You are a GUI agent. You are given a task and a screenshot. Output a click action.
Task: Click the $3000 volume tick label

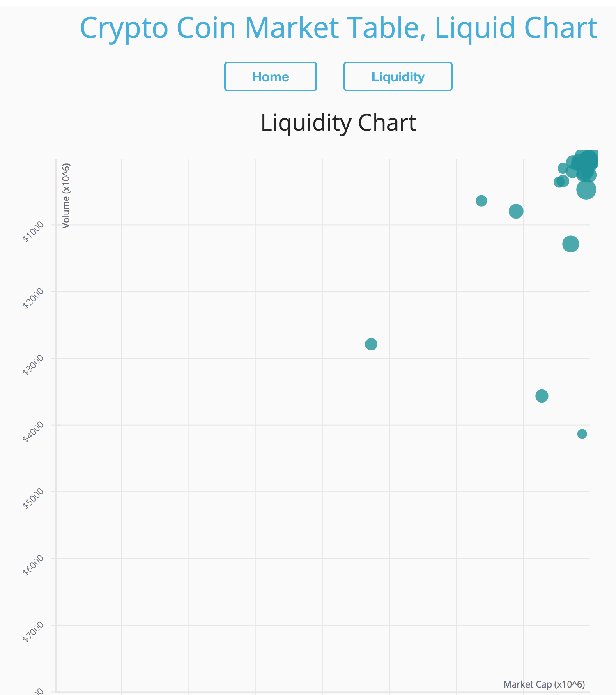pos(33,365)
